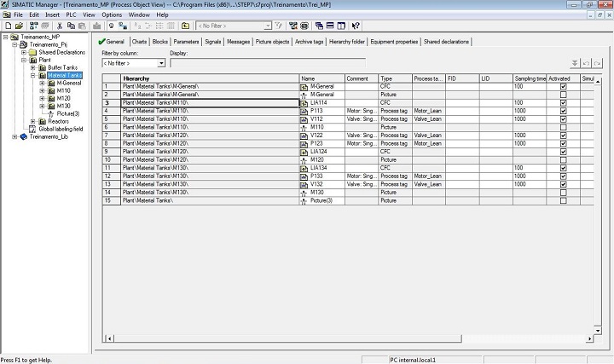The image size is (614, 364).
Task: Click the context Help arrow icon
Action: [x=356, y=26]
